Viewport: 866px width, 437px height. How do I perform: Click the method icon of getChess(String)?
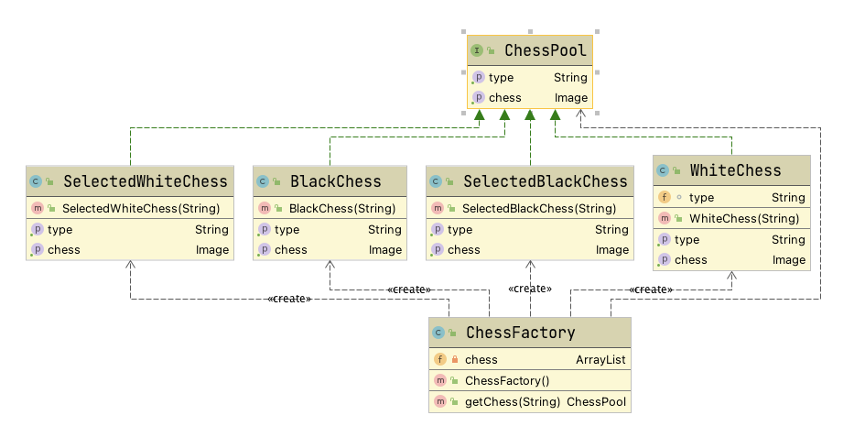440,402
